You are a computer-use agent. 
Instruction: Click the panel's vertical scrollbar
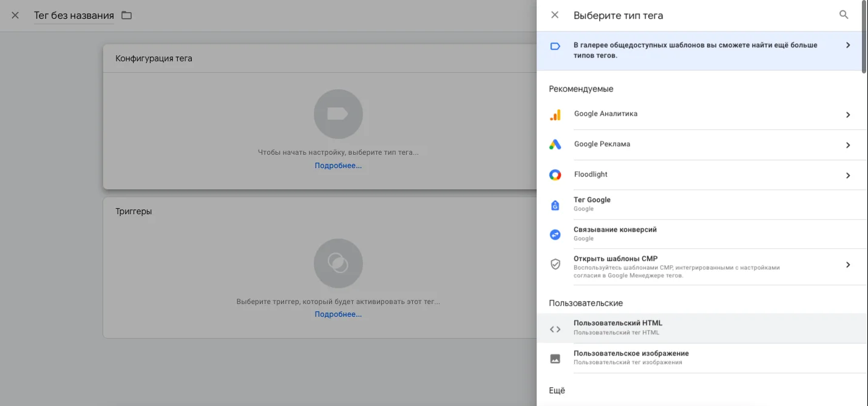click(x=864, y=36)
